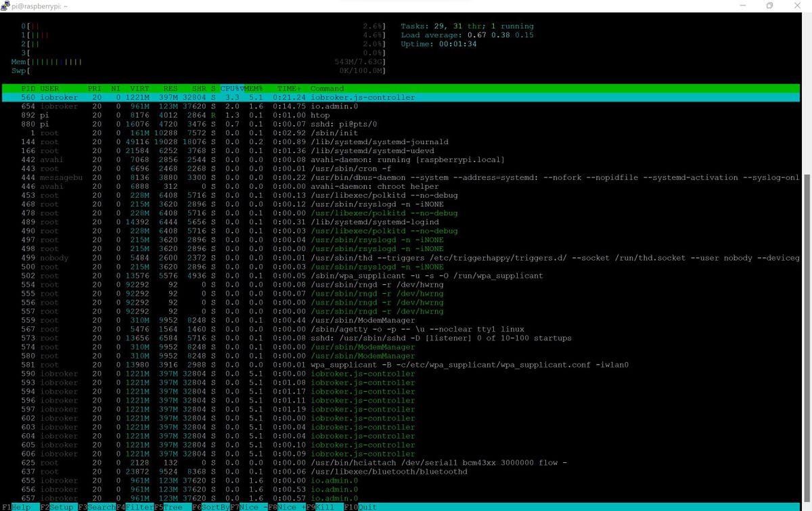Screen dimensions: 812x511
Task: Sort by TIME+ column header
Action: [x=289, y=89]
